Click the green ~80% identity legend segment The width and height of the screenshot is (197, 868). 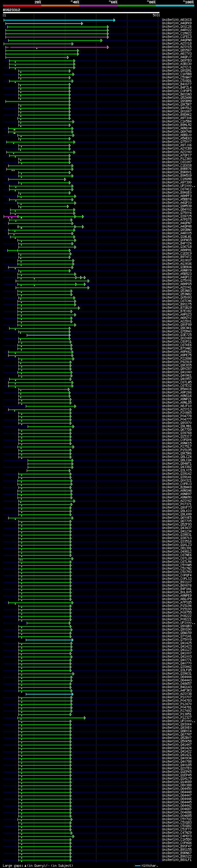tap(137, 6)
